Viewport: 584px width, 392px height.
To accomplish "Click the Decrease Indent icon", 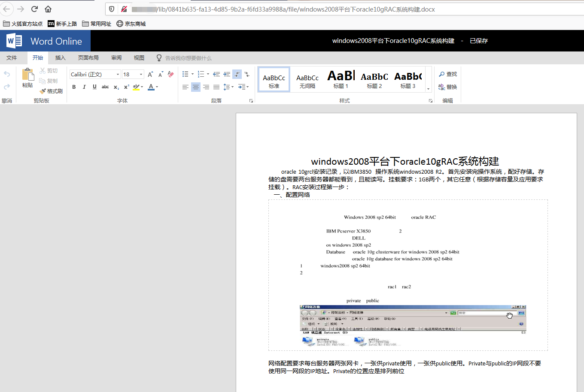I will (216, 74).
